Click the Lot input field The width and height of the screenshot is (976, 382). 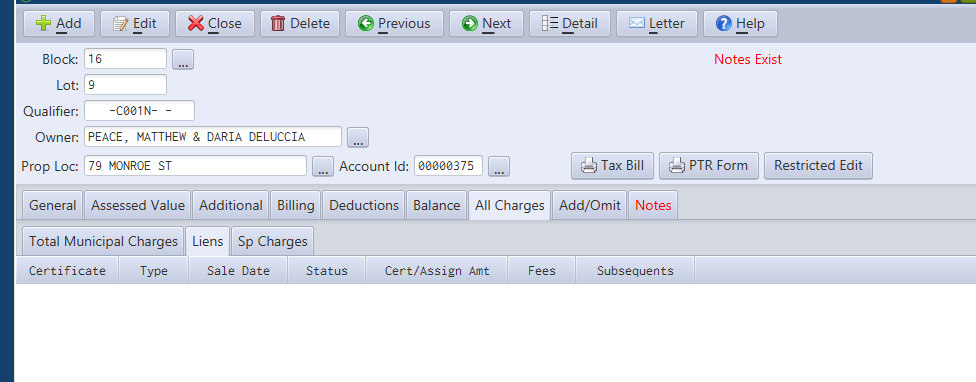(x=126, y=85)
